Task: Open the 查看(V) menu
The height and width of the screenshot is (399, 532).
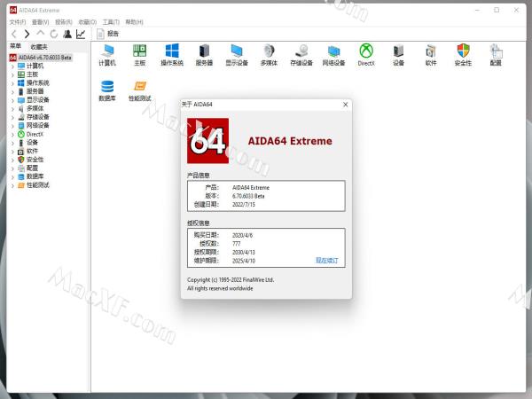Action: 41,22
